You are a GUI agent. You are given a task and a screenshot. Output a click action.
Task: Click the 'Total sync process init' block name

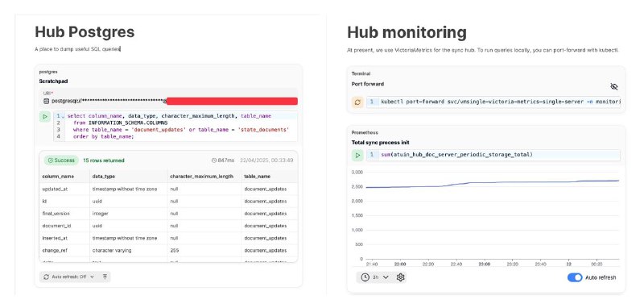coord(380,142)
